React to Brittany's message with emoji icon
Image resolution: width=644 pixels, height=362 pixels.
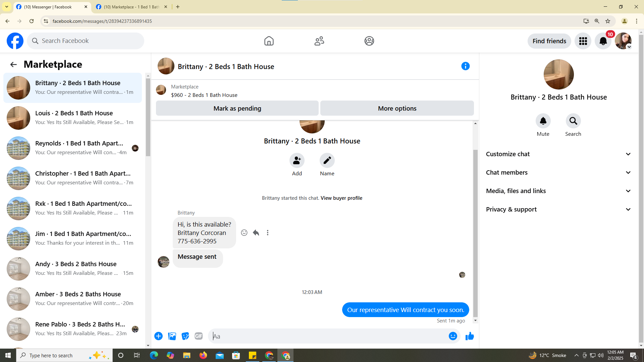pyautogui.click(x=244, y=233)
